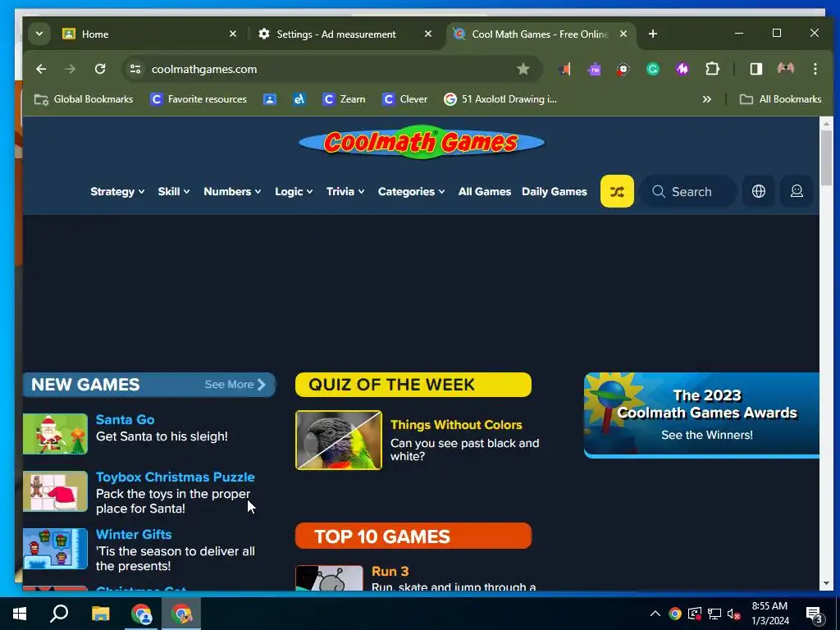
Task: Expand the Logic dropdown menu
Action: [x=294, y=191]
